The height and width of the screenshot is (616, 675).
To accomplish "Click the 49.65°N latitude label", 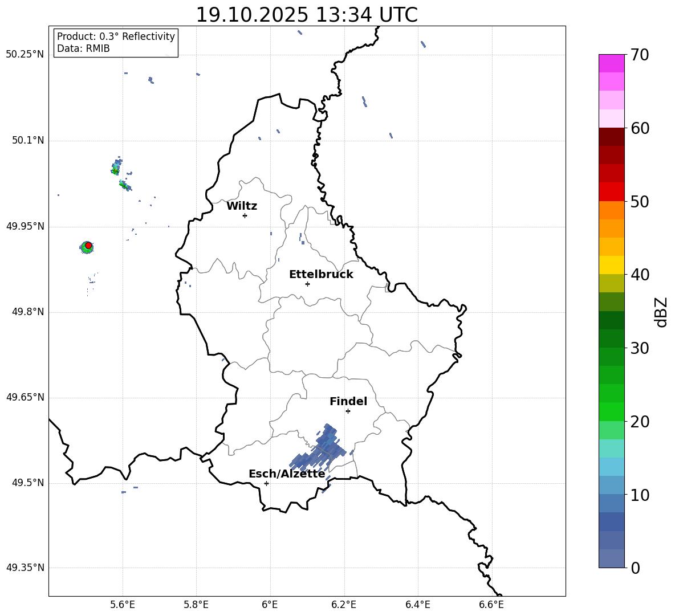I will click(25, 398).
